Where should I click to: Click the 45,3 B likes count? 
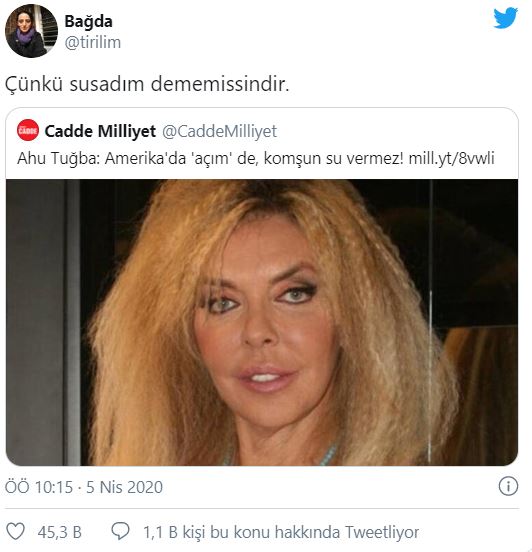tap(60, 532)
